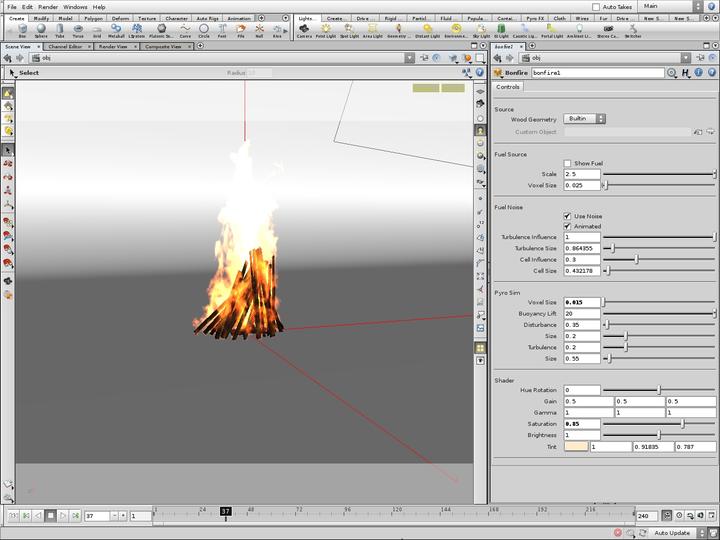Select the Sphere shelf tool
720x540 pixels.
pyautogui.click(x=41, y=30)
